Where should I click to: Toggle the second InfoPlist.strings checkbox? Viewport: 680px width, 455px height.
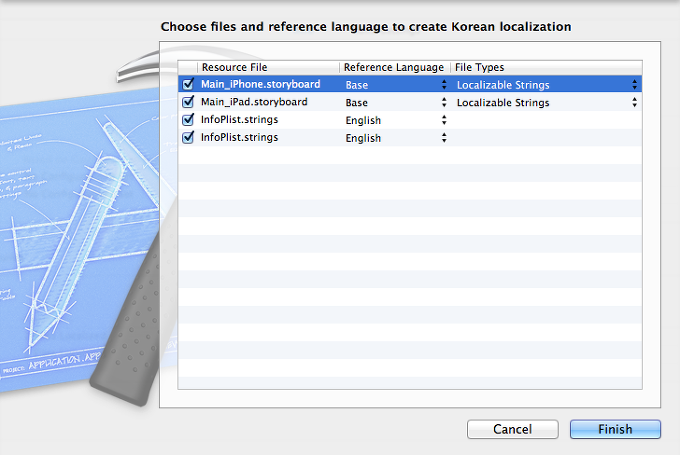[188, 137]
